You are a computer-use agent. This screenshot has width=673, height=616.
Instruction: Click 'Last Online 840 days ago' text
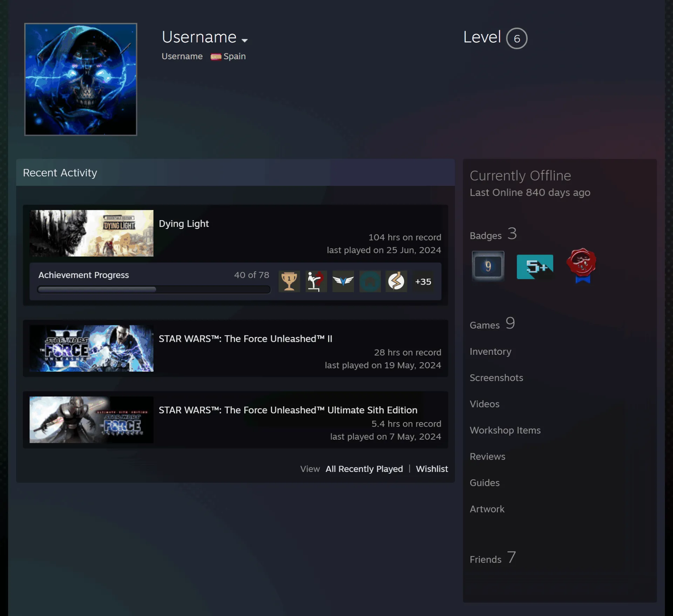530,192
